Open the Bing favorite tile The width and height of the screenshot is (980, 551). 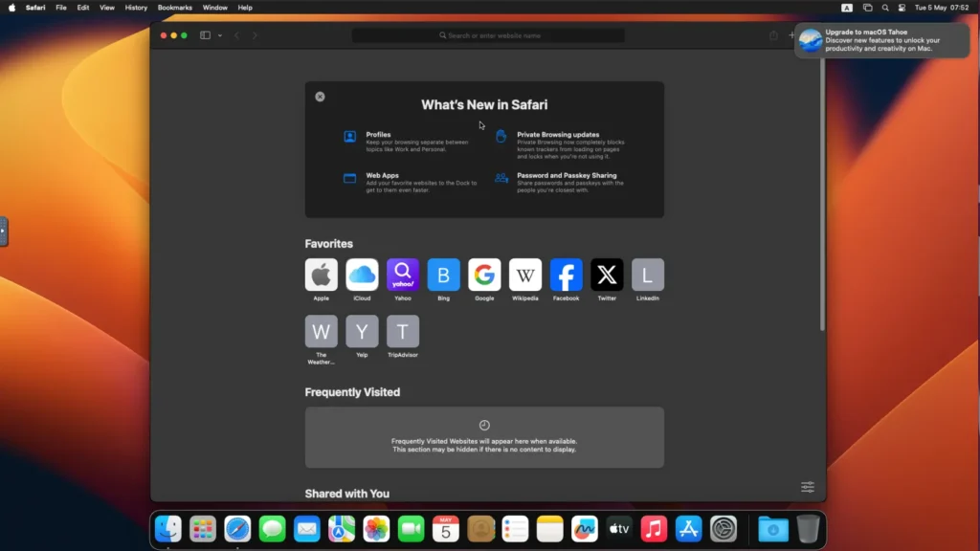coord(443,275)
